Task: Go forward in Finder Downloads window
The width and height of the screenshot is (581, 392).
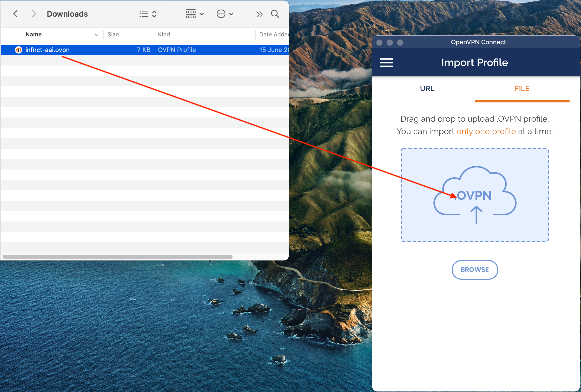Action: [x=34, y=14]
